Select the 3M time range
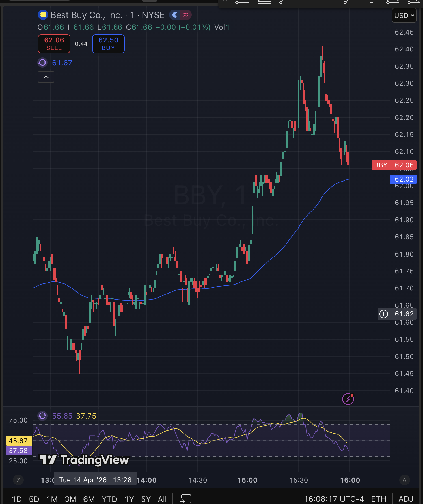This screenshot has width=423, height=504. coord(70,499)
